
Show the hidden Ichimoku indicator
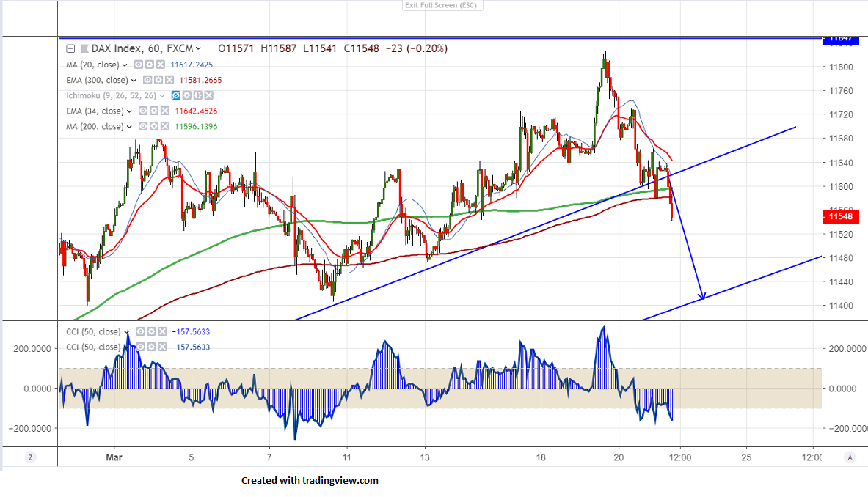[176, 95]
